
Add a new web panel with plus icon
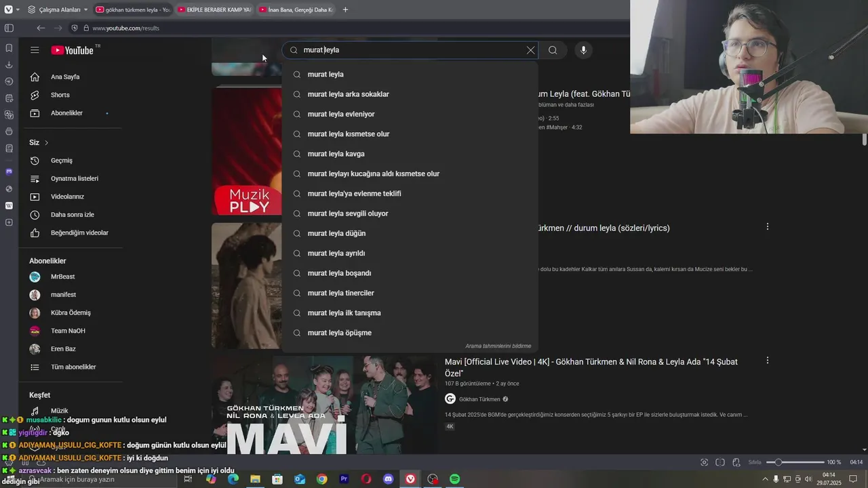pos(9,222)
